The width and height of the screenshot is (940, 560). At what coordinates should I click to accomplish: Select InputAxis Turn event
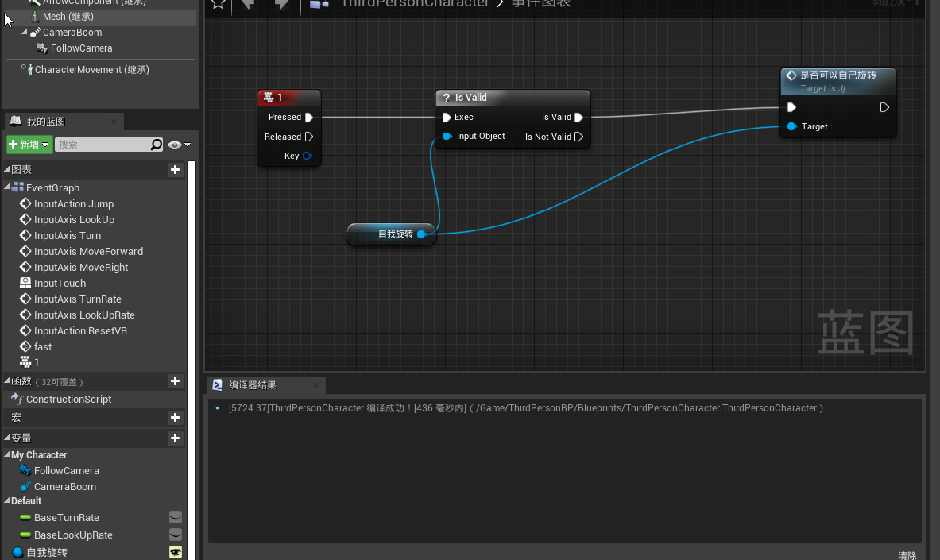tap(67, 236)
